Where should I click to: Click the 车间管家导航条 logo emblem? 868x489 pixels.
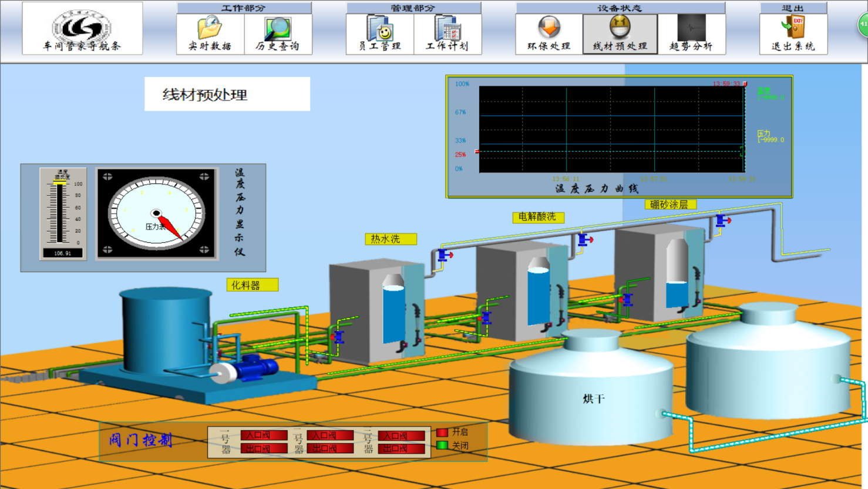click(82, 26)
